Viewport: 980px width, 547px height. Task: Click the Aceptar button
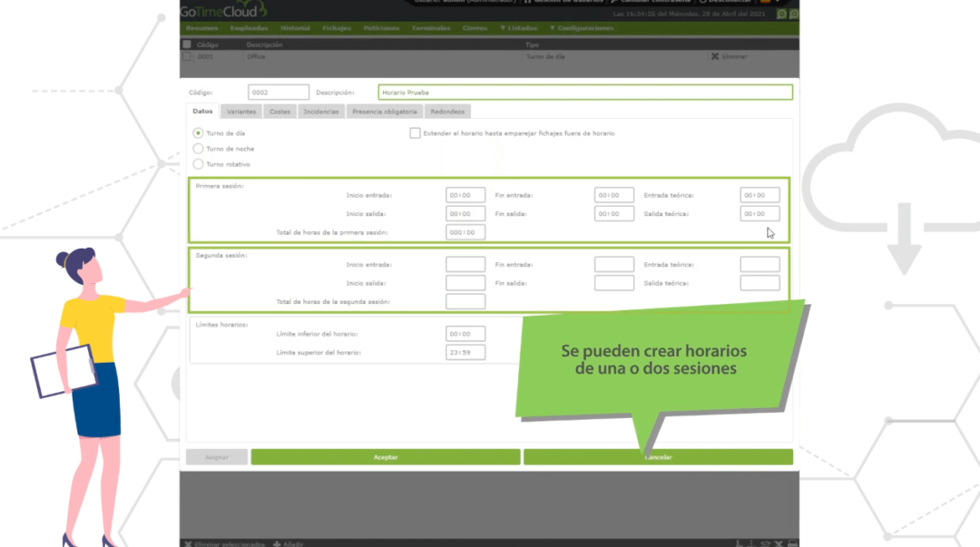387,456
